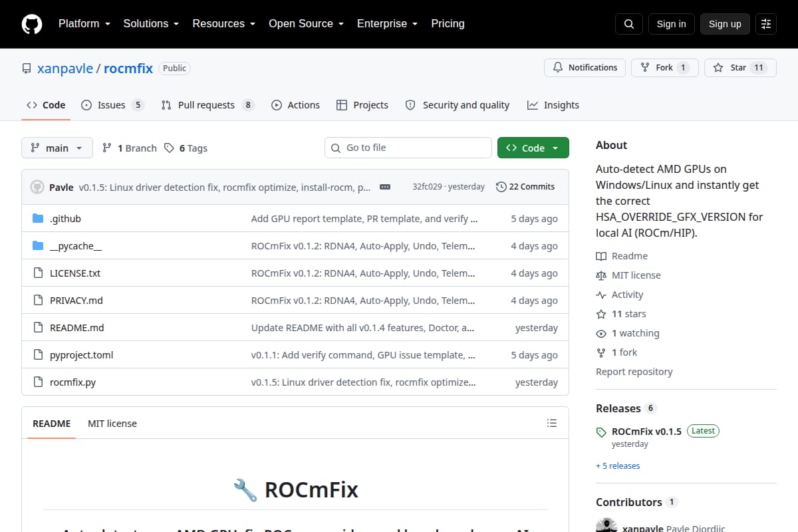Expand the Solutions menu
The width and height of the screenshot is (798, 532).
point(151,24)
